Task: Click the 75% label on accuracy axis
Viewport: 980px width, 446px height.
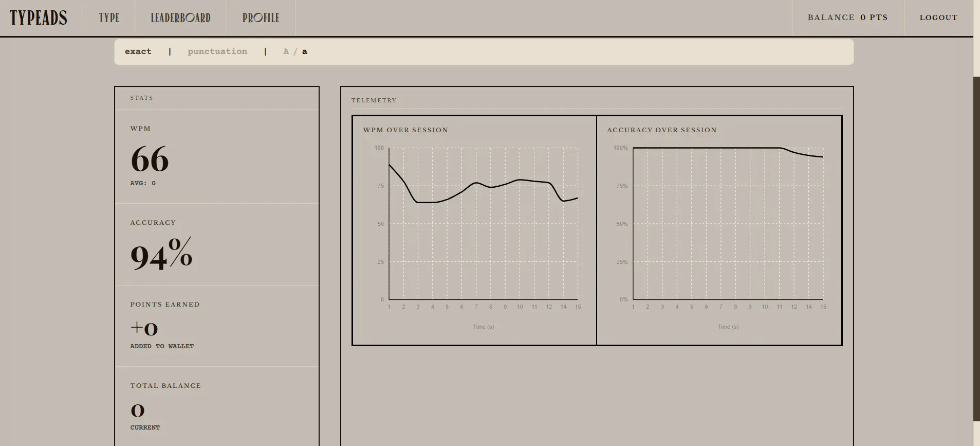Action: point(622,186)
